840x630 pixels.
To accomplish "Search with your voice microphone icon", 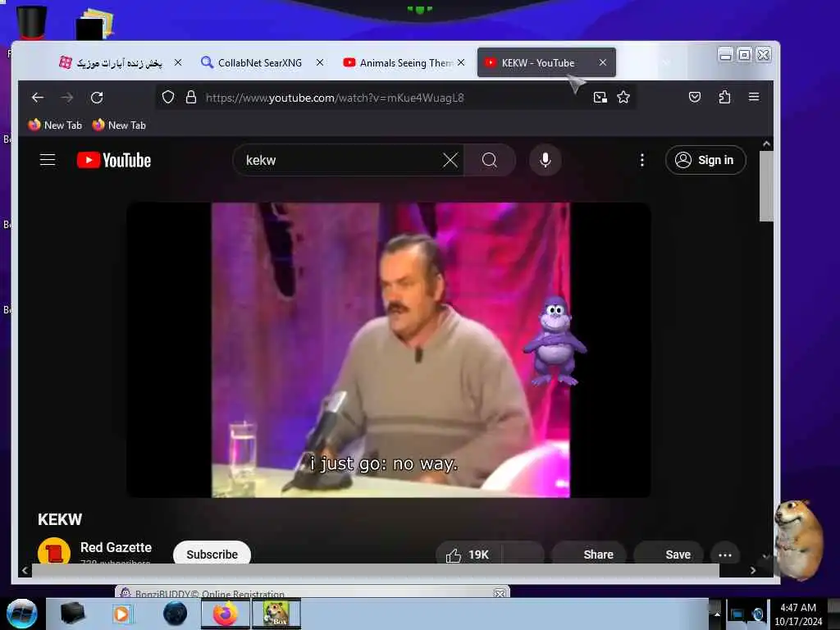I will (546, 160).
